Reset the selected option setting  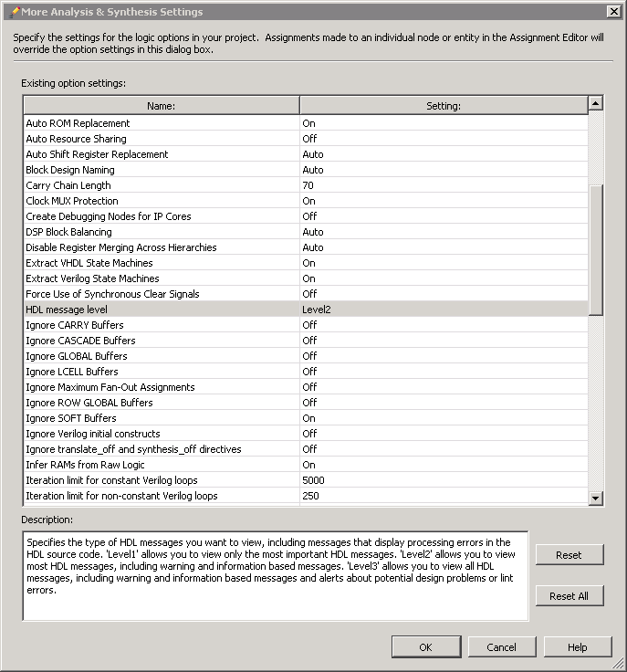click(569, 555)
